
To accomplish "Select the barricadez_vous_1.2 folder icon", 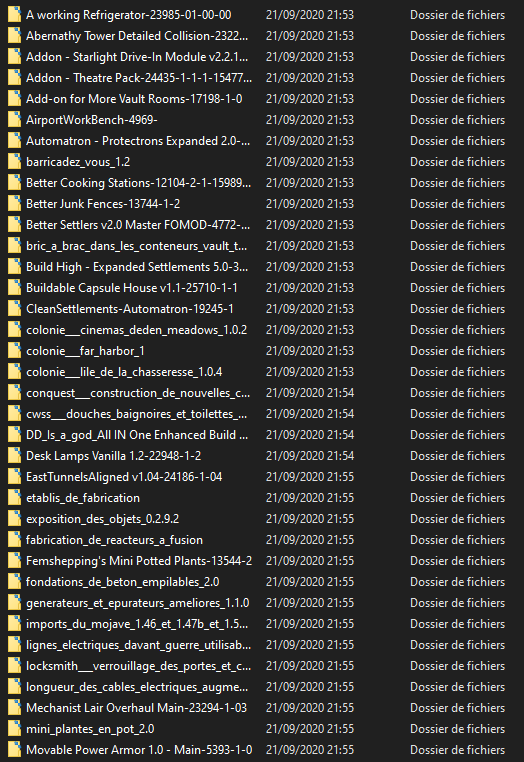I will (15, 161).
